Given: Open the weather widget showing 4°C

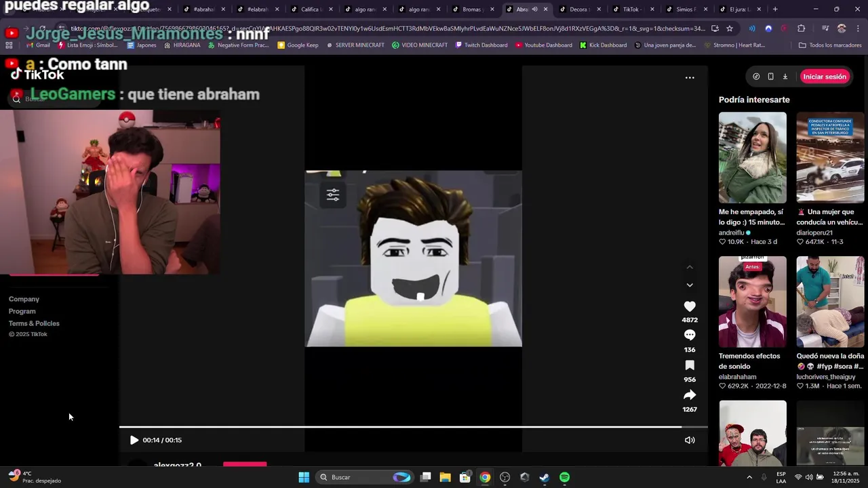Looking at the screenshot, I should (x=34, y=477).
